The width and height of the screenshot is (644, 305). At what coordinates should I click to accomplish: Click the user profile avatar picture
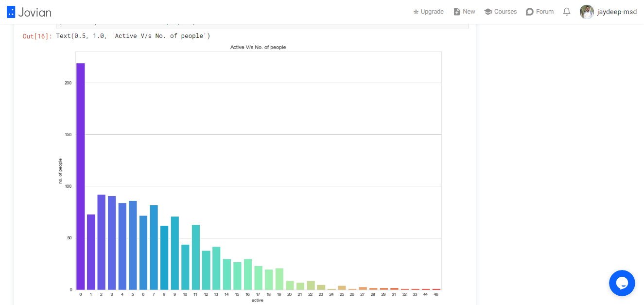587,12
